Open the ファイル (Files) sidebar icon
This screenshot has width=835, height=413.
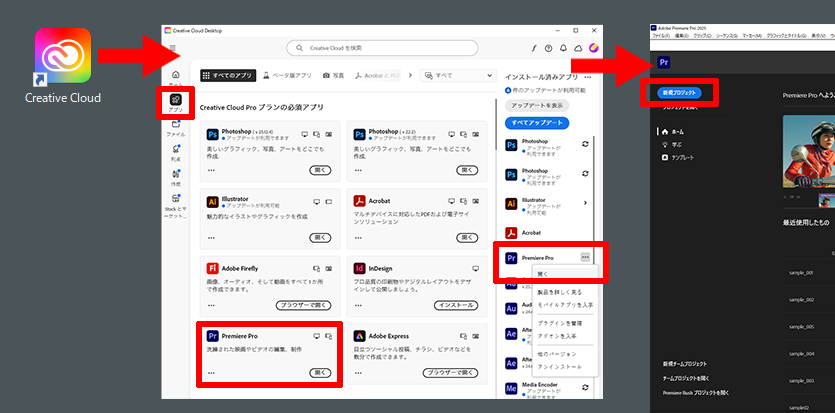(176, 125)
